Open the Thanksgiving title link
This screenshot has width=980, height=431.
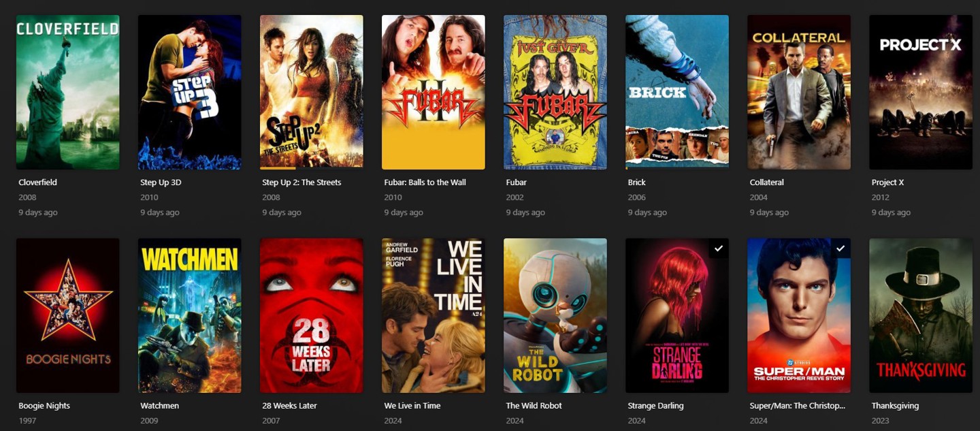pyautogui.click(x=895, y=406)
